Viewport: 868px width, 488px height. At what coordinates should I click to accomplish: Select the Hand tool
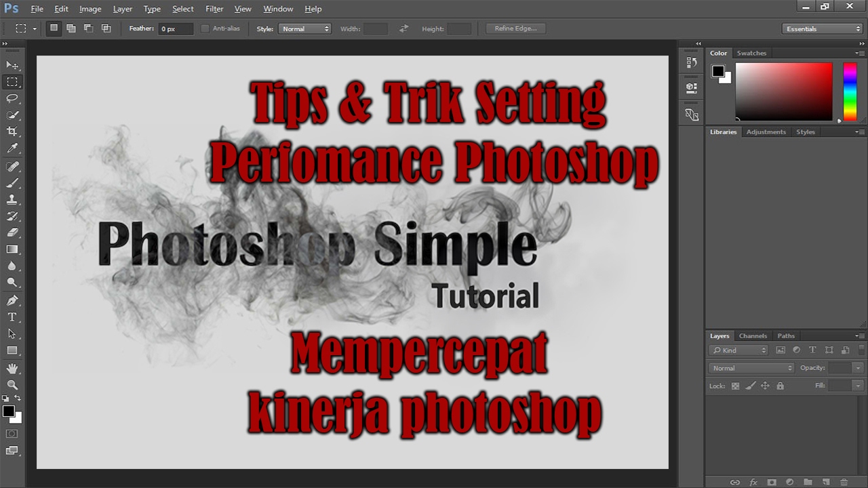[12, 369]
